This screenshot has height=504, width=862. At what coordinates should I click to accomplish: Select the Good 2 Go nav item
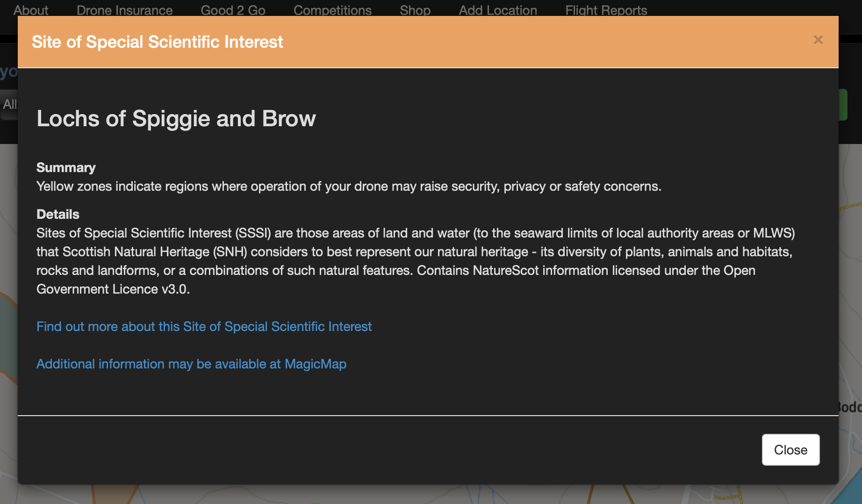[233, 10]
